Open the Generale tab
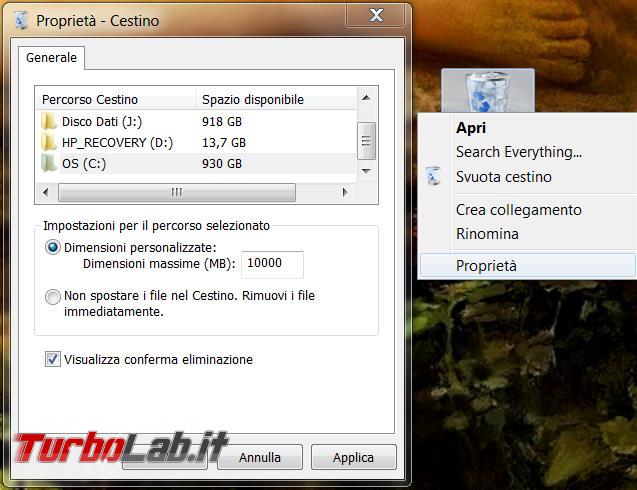The image size is (637, 490). click(51, 58)
